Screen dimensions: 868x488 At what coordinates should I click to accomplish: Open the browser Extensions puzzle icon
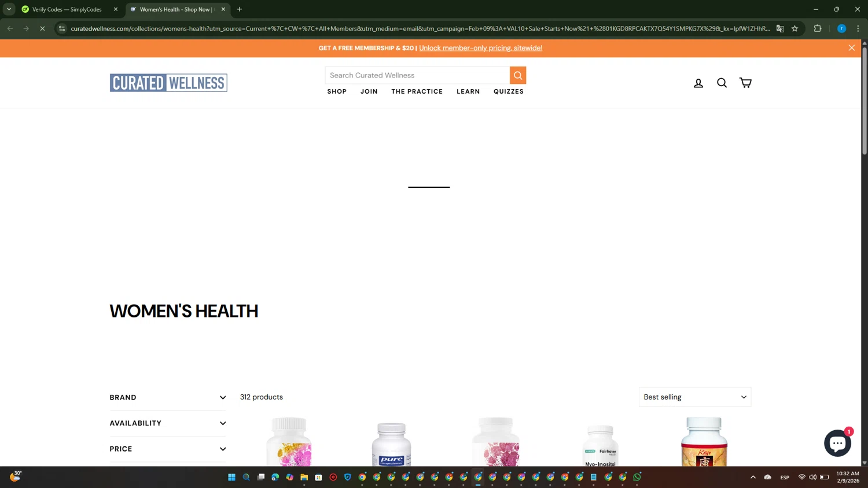[817, 28]
